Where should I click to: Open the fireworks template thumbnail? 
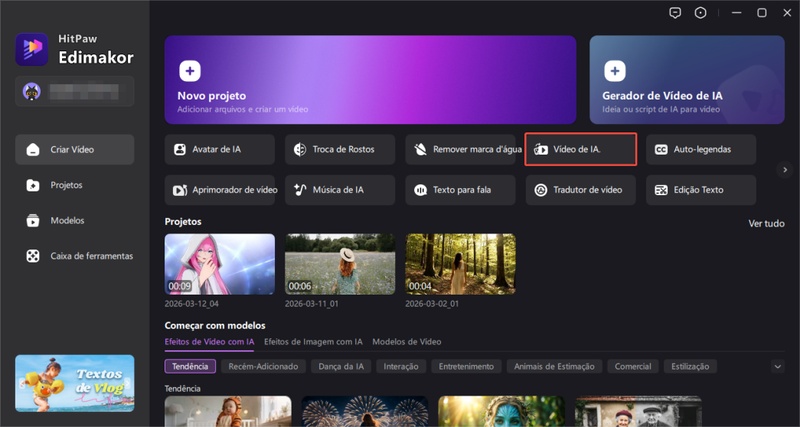365,412
